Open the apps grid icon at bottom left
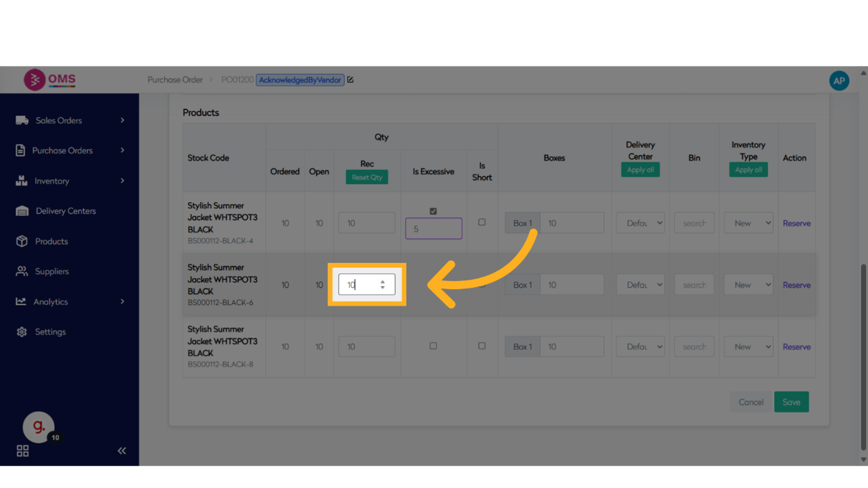Screen dimensions: 868x488 click(x=23, y=451)
